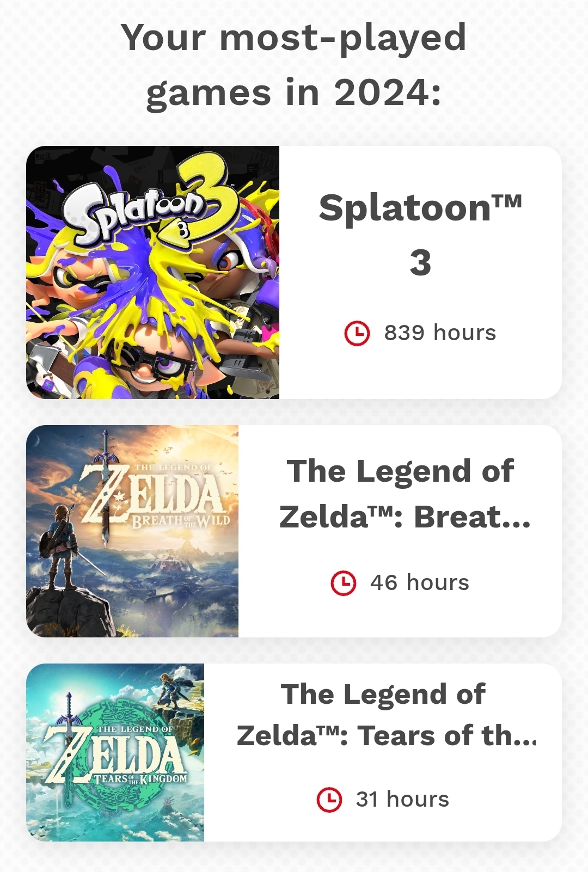Select the "Splatoon™ 3" game title

pyautogui.click(x=420, y=234)
